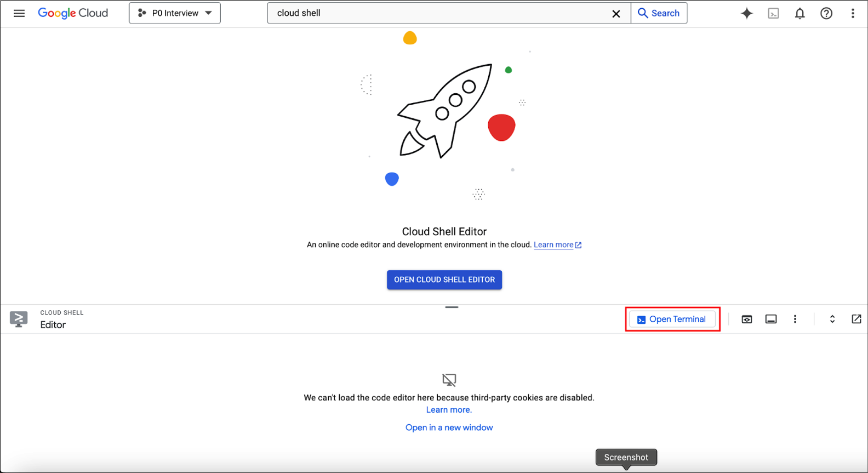The height and width of the screenshot is (473, 868).
Task: Click the Gemini sparkle icon
Action: 746,13
